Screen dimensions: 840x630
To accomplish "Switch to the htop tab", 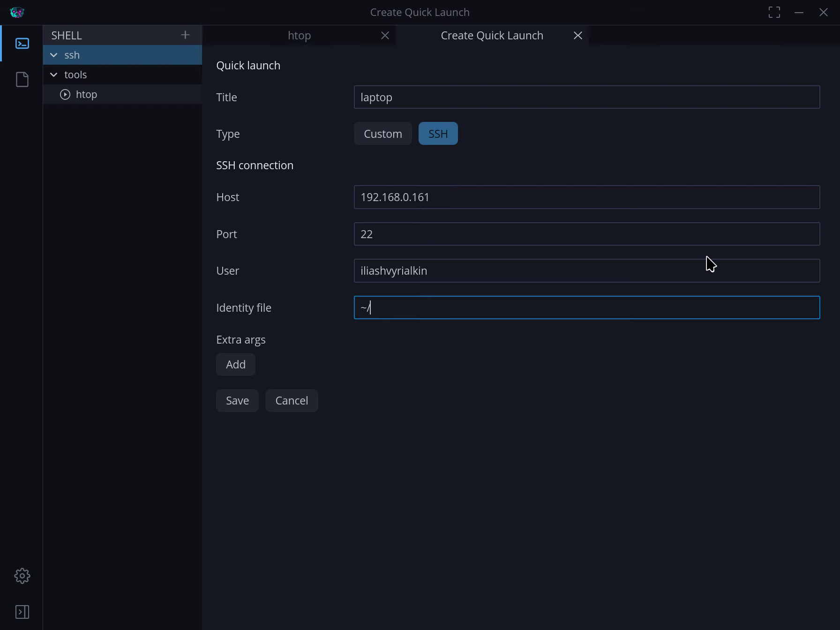I will tap(299, 36).
